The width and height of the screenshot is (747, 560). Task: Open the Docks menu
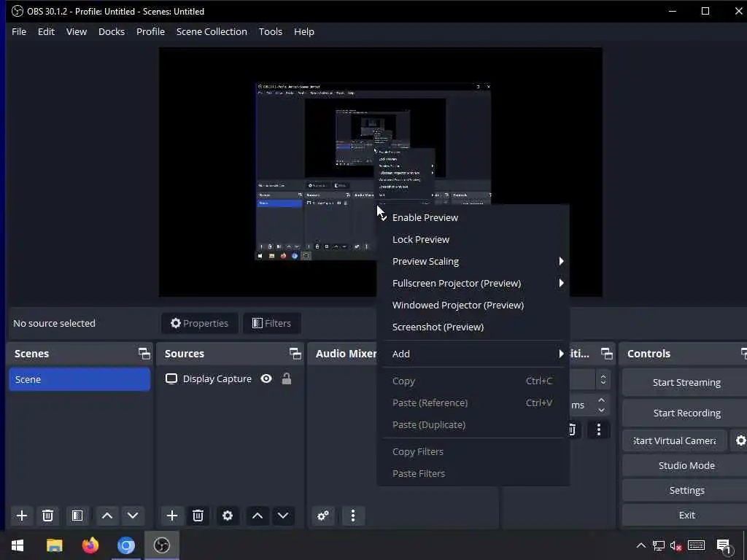tap(112, 31)
